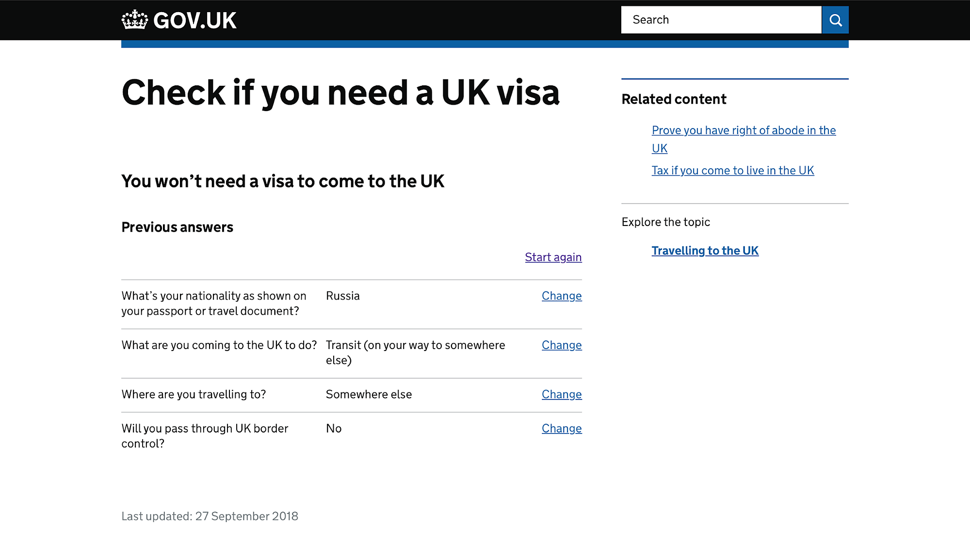Screen dimensions: 970x560
Task: Click the 'Start again' link
Action: coord(553,257)
